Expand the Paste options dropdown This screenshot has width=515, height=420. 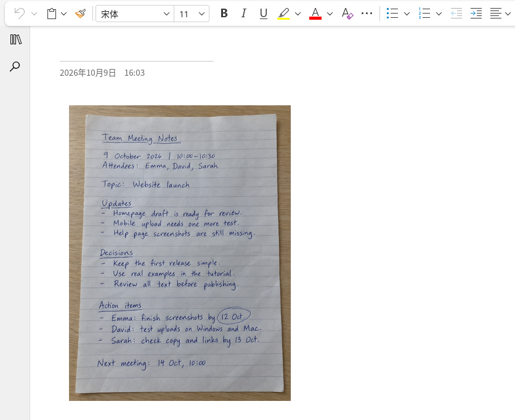point(64,14)
